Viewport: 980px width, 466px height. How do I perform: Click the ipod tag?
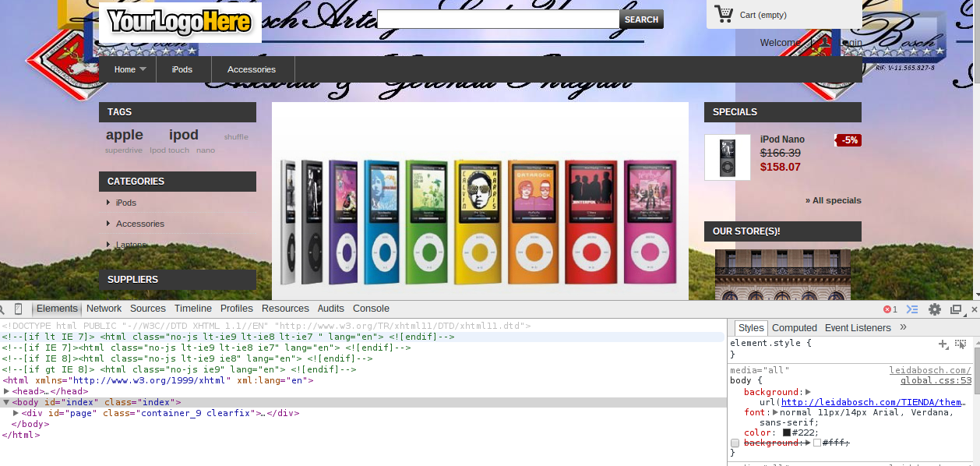point(184,135)
